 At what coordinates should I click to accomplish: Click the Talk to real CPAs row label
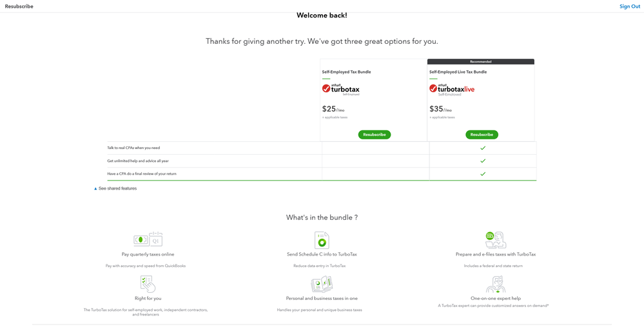click(x=133, y=148)
